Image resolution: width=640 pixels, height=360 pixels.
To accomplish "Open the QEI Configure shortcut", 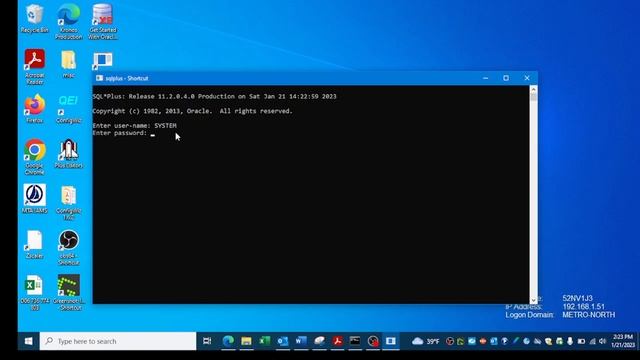I will point(69,109).
